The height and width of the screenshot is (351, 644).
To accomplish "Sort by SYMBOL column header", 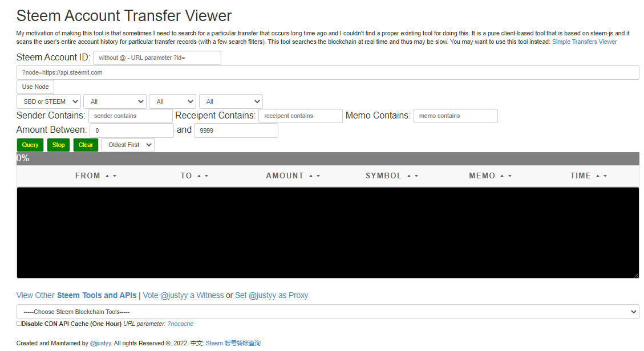I will click(384, 175).
